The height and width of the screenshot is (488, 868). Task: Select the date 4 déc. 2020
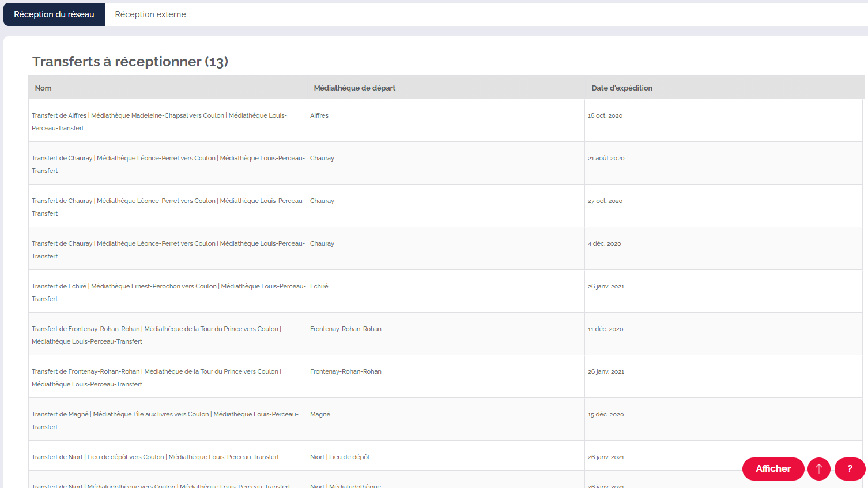(x=605, y=243)
